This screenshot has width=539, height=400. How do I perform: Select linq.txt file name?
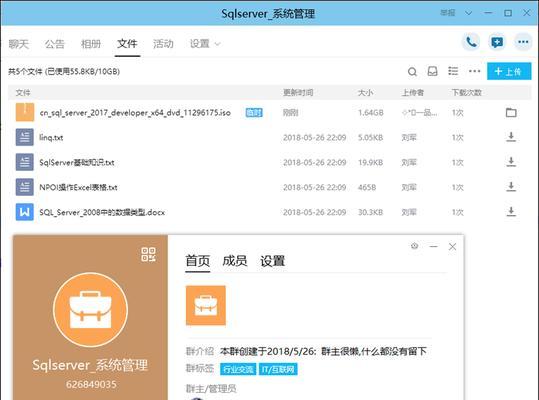pyautogui.click(x=51, y=137)
